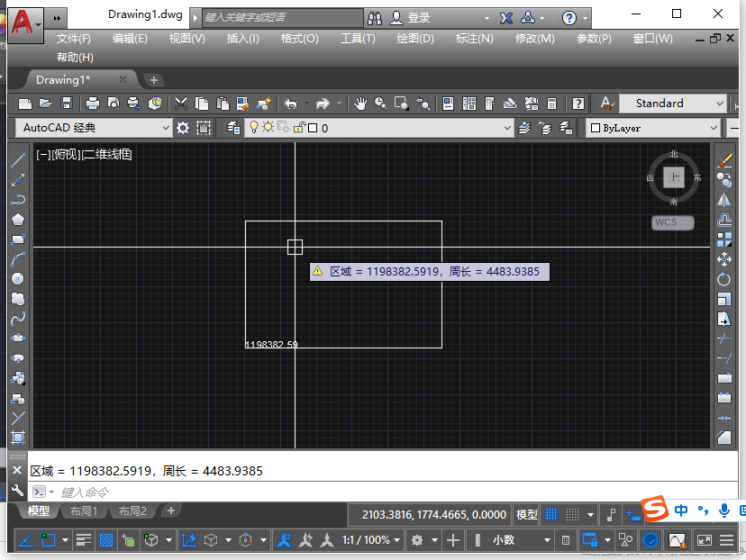Select the Rectangle drawing tool

pyautogui.click(x=18, y=239)
